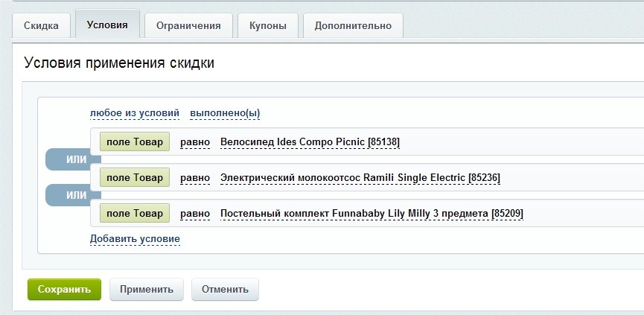Click the Добавить условие link

135,238
